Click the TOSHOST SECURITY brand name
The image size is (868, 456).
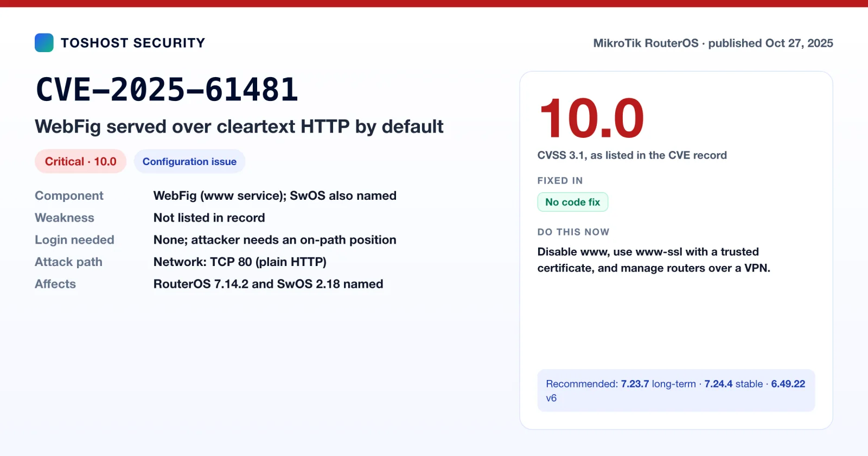tap(133, 43)
